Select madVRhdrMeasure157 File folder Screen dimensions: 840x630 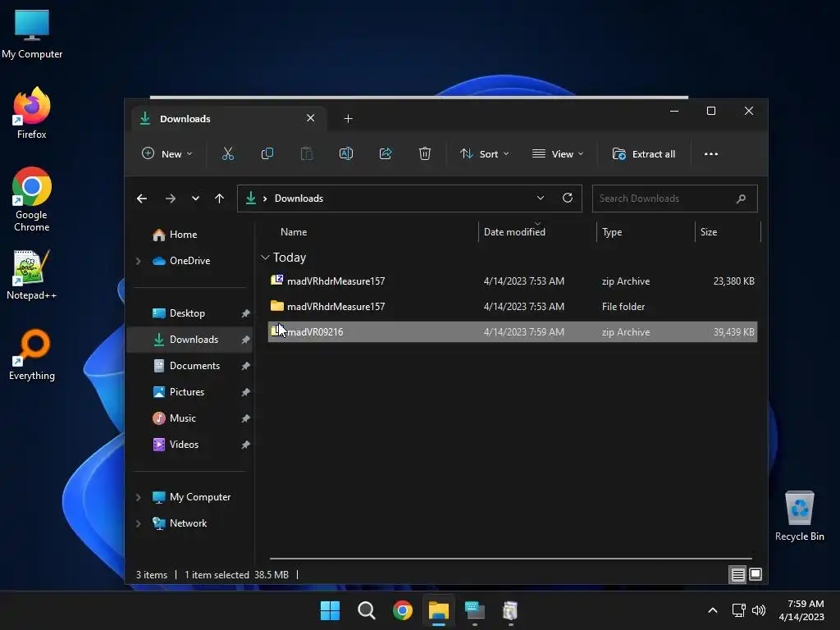pos(512,307)
